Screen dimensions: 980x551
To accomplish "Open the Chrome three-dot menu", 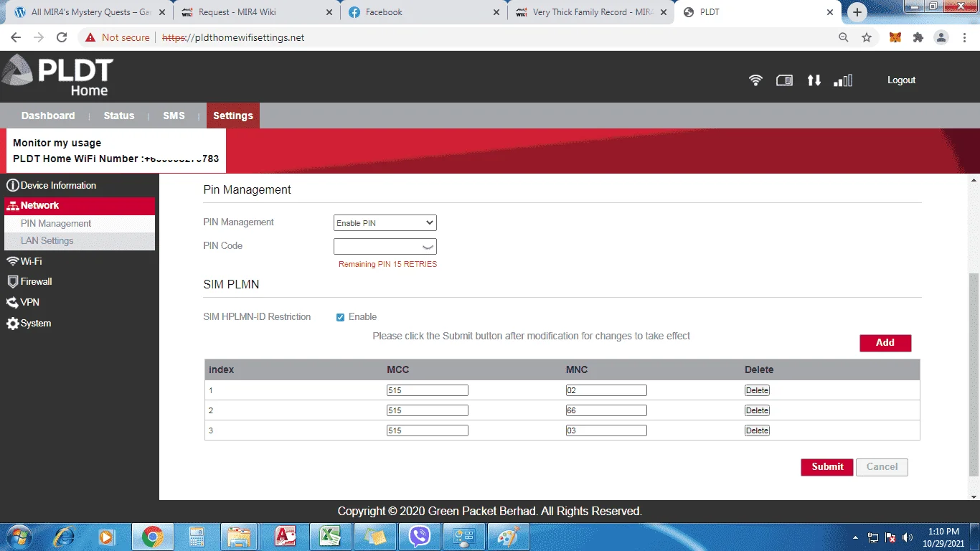I will click(964, 37).
